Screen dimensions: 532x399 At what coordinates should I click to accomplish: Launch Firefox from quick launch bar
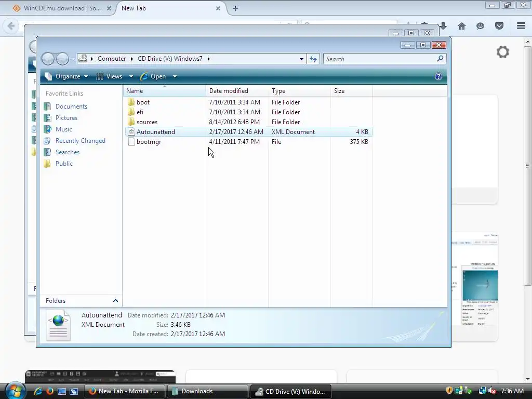50,391
